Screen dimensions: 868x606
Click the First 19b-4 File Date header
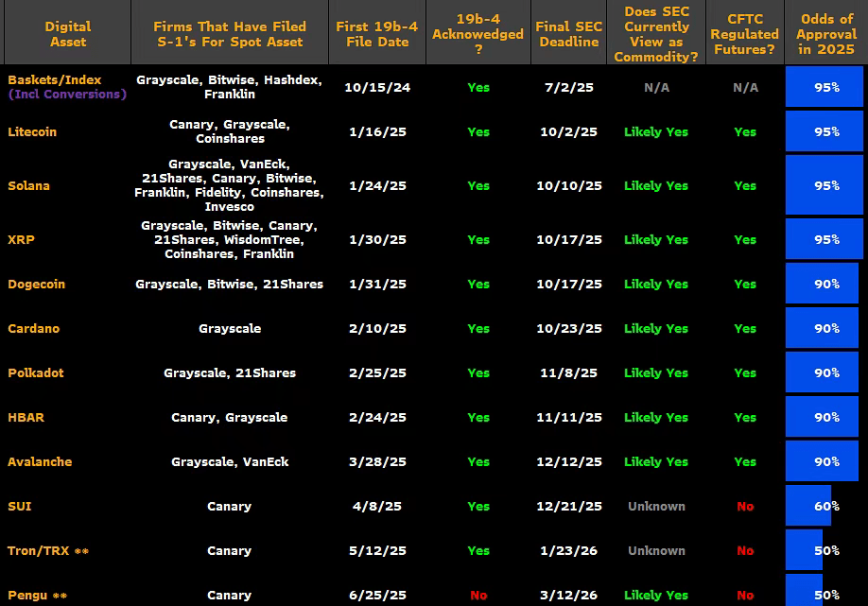(377, 34)
